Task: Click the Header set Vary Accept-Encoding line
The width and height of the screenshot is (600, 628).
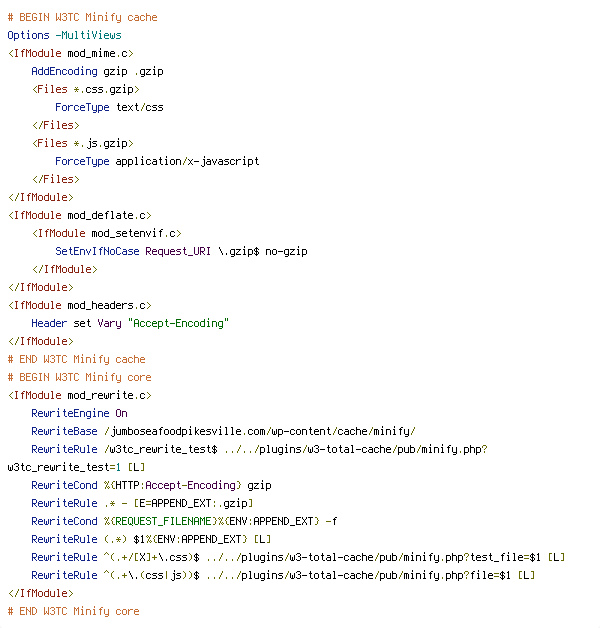Action: click(130, 323)
